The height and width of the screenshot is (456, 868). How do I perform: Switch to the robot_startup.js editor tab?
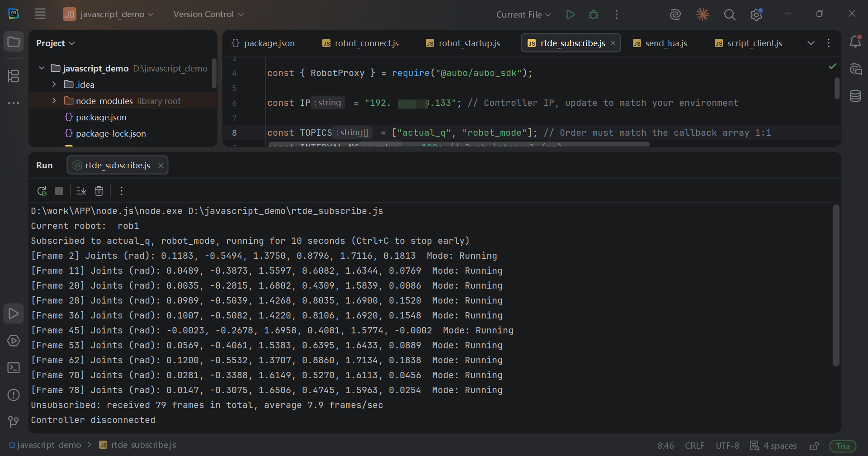[463, 43]
